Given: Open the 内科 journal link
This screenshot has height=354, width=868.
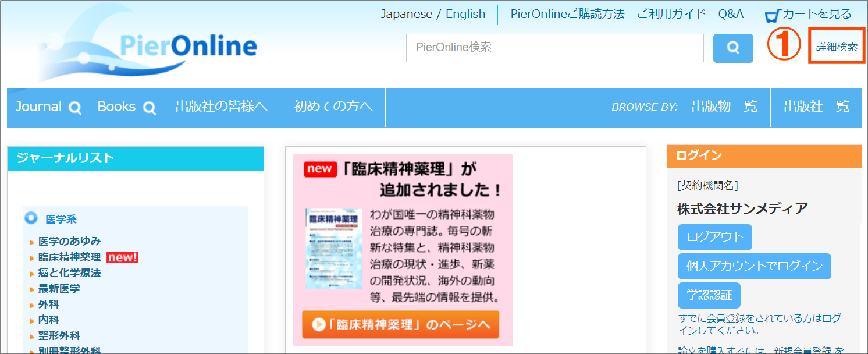Looking at the screenshot, I should point(48,320).
